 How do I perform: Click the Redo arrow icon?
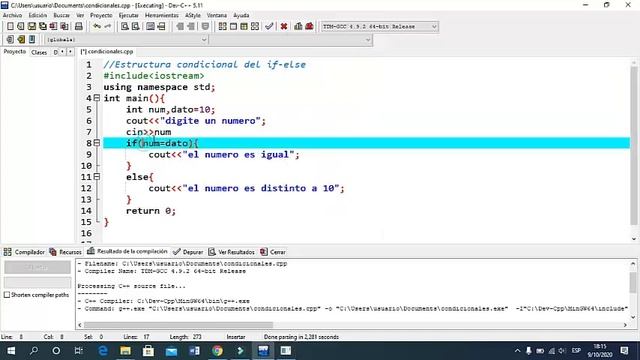[x=108, y=27]
